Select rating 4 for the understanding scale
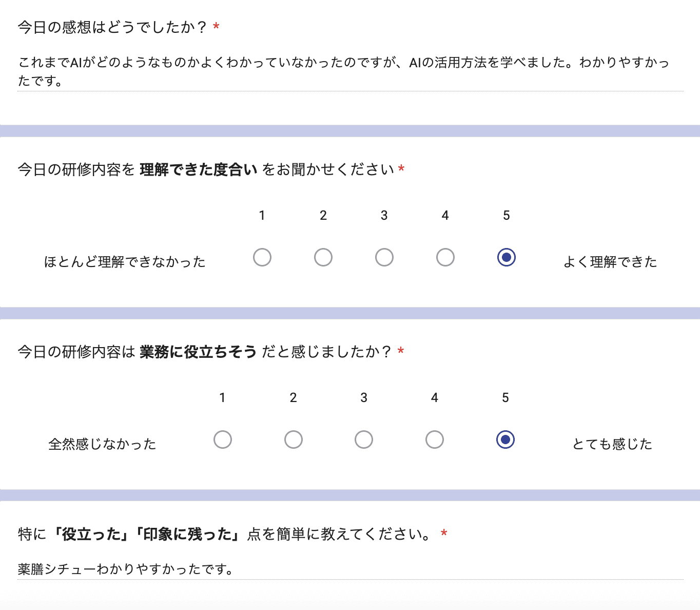 (445, 257)
